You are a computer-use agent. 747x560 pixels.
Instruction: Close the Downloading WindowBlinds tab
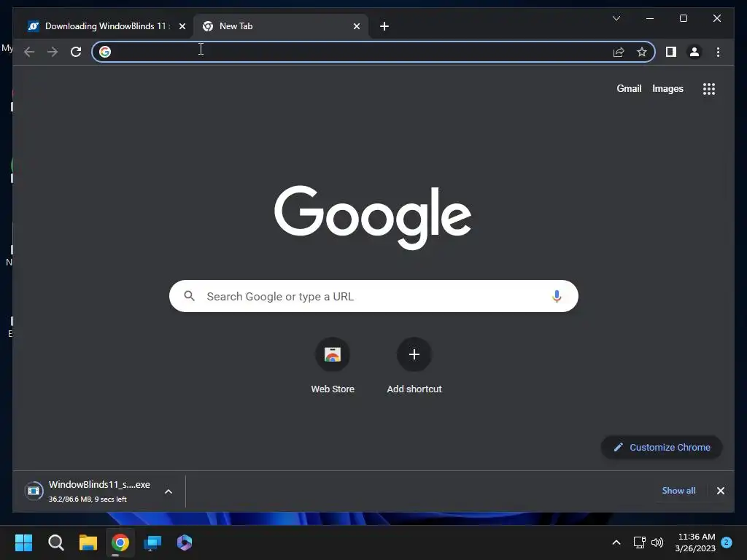point(182,26)
